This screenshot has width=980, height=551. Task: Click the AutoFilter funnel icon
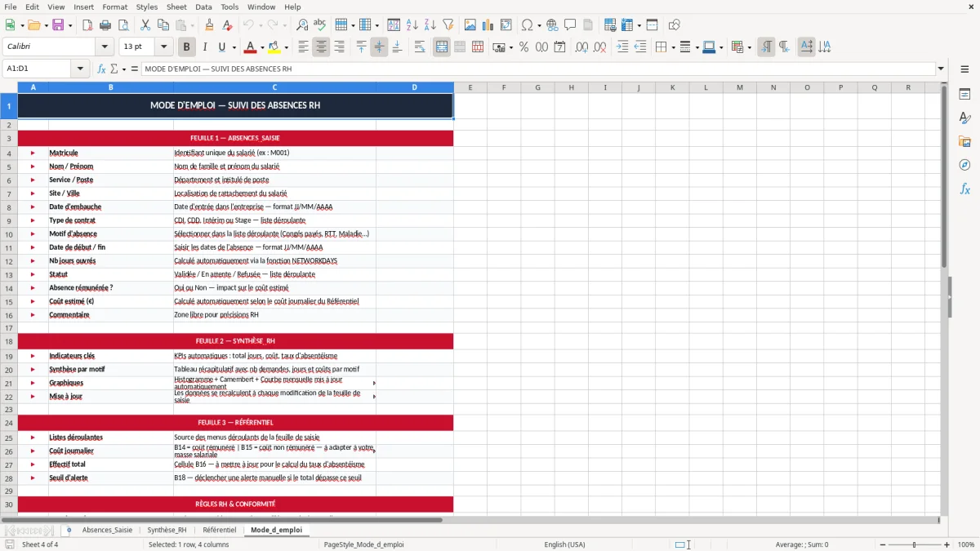tap(448, 25)
